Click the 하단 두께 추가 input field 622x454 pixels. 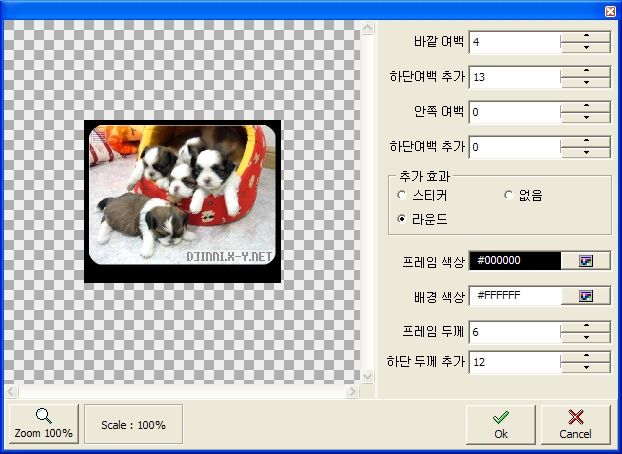point(515,362)
